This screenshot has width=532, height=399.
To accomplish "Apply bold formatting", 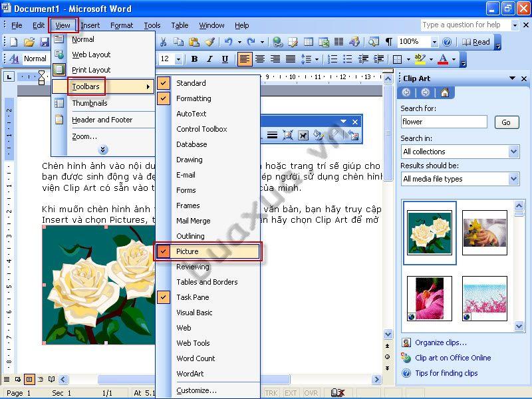I will coord(194,59).
